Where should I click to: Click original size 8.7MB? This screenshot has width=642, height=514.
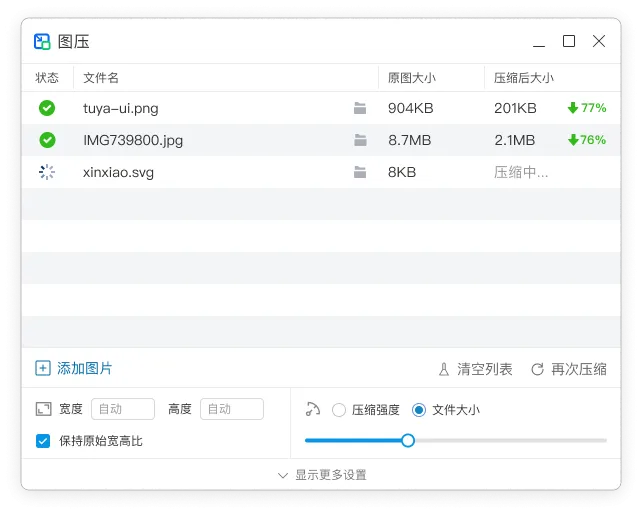[410, 140]
